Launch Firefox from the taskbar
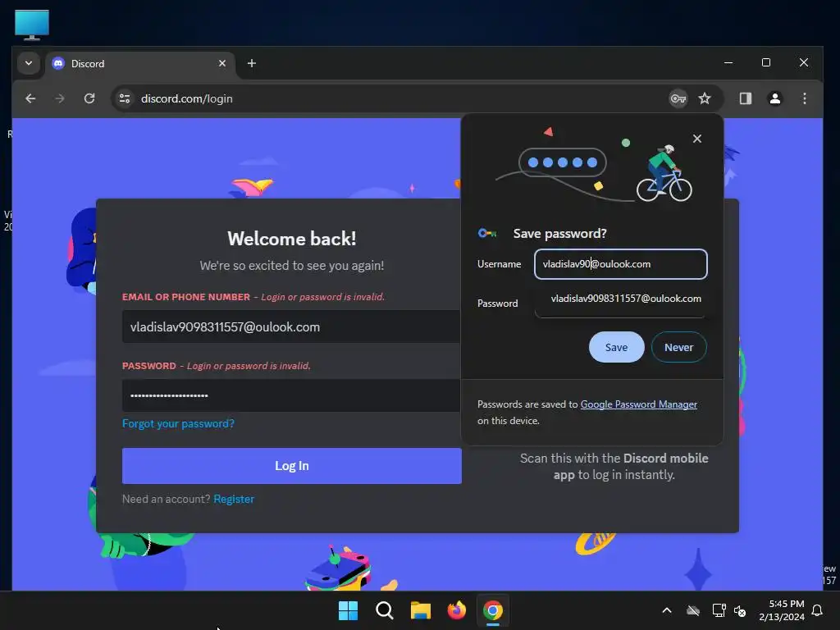This screenshot has width=840, height=630. tap(456, 610)
